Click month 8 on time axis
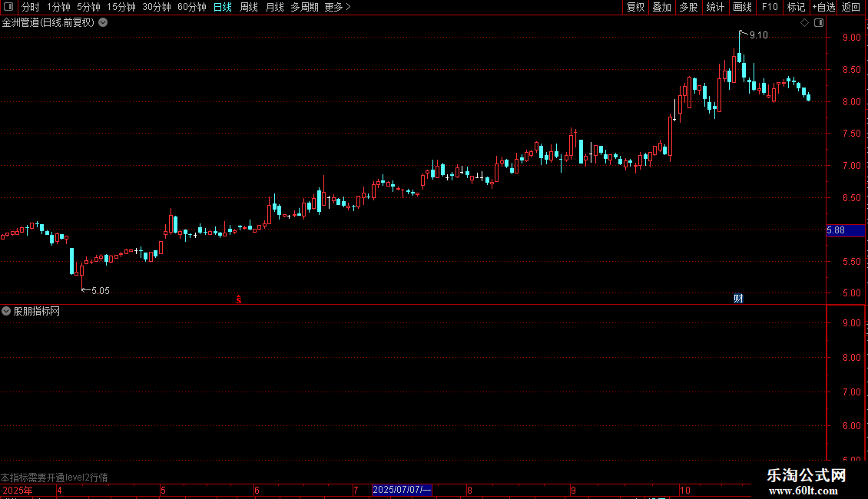Screen dimensions: 868x499 pos(469,490)
